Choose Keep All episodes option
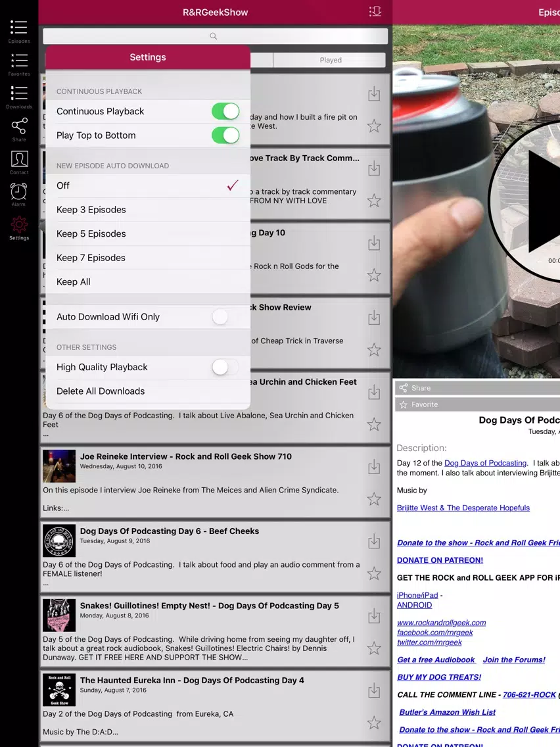Image resolution: width=560 pixels, height=747 pixels. click(x=148, y=282)
